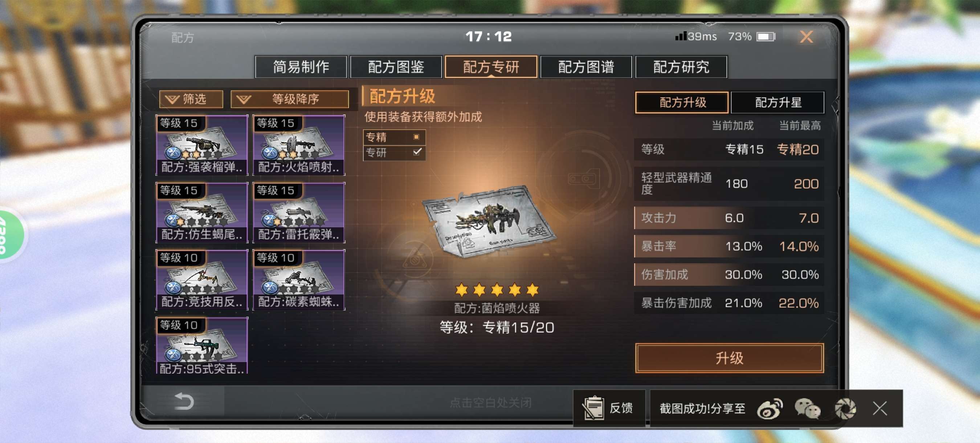
Task: Click the back arrow icon
Action: click(x=184, y=401)
